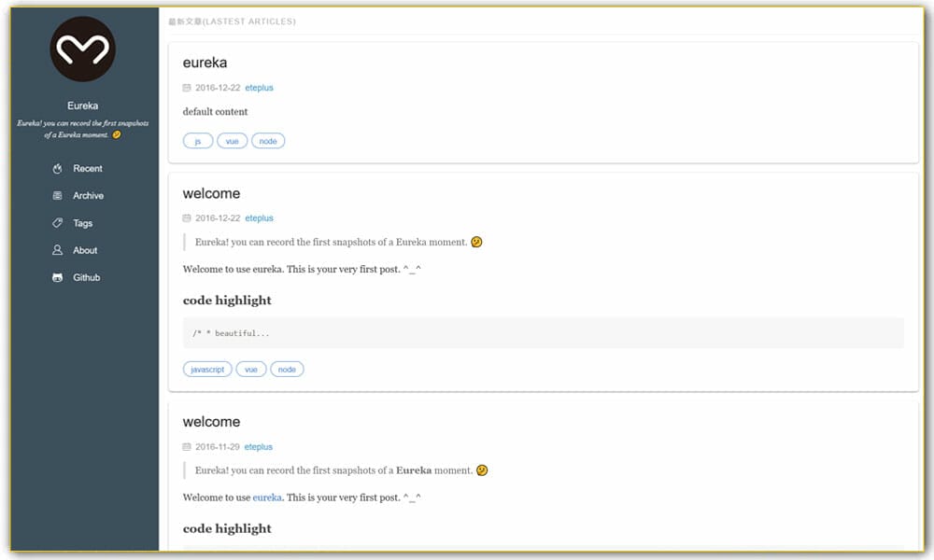Click the Eureka site name in sidebar
The image size is (934, 560).
click(x=82, y=105)
